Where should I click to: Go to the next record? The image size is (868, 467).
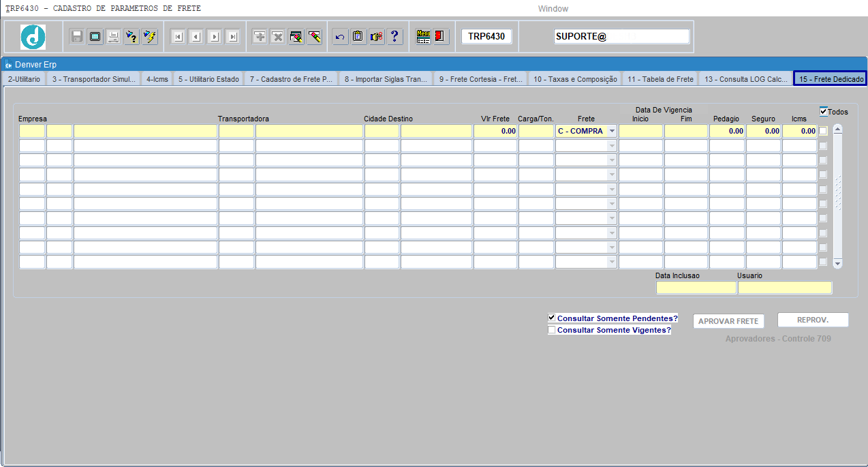coord(215,37)
